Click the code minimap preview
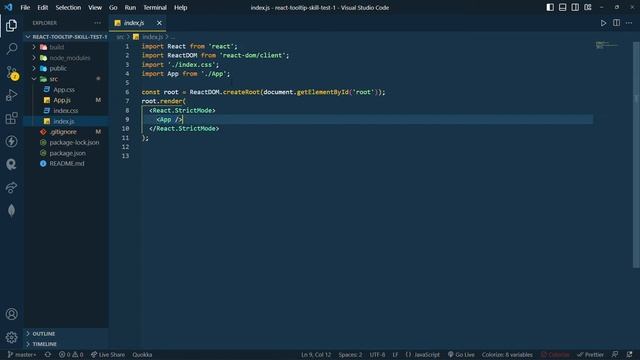 [607, 45]
